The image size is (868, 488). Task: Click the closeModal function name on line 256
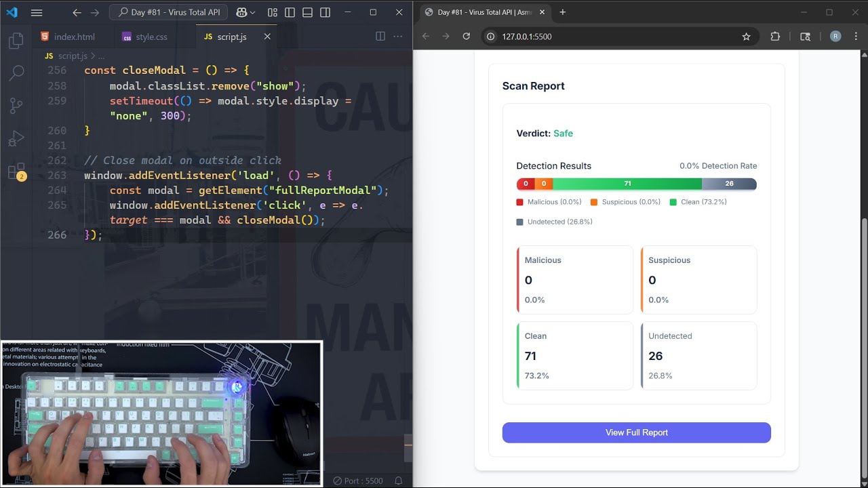click(x=154, y=70)
